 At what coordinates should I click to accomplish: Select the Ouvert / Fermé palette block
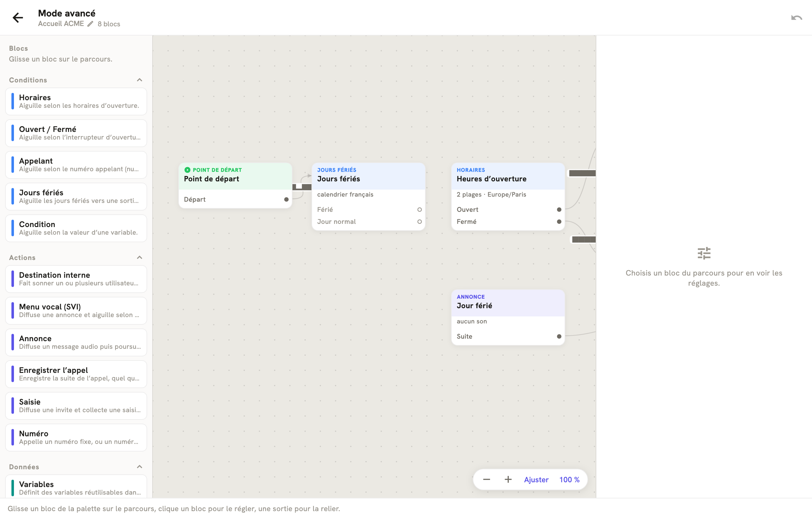76,133
